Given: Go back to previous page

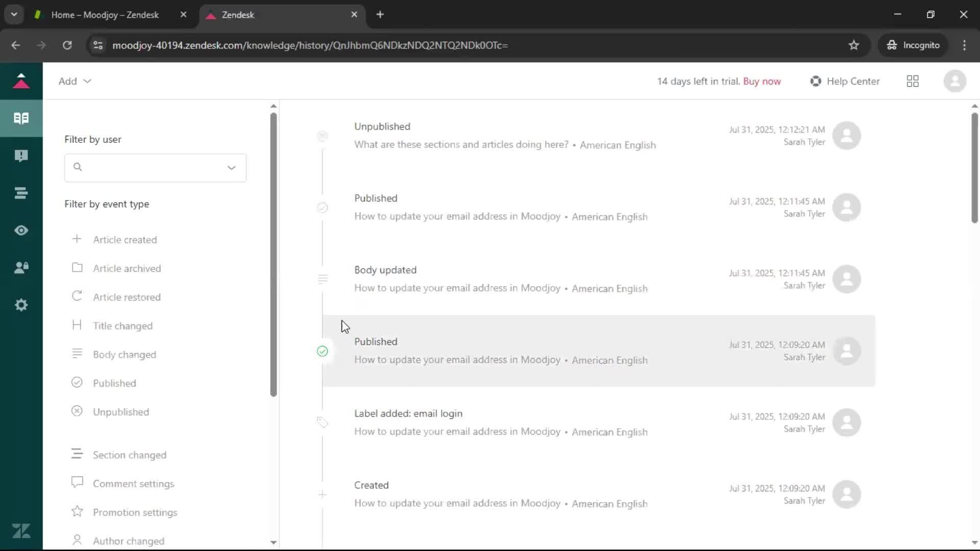Looking at the screenshot, I should [x=16, y=45].
